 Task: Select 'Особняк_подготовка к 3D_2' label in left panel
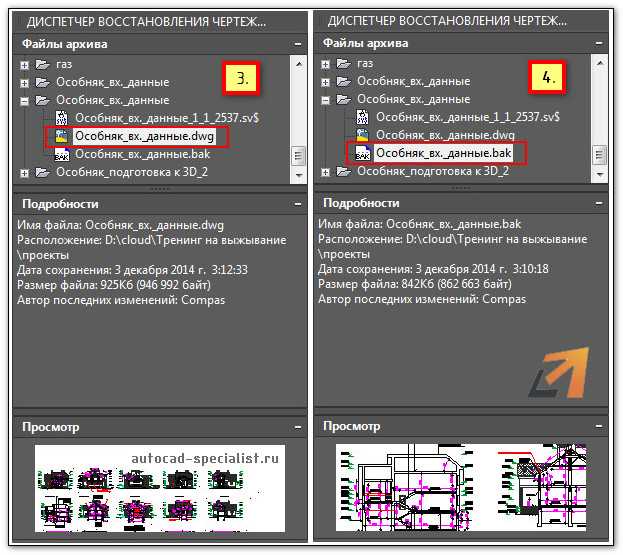click(132, 172)
